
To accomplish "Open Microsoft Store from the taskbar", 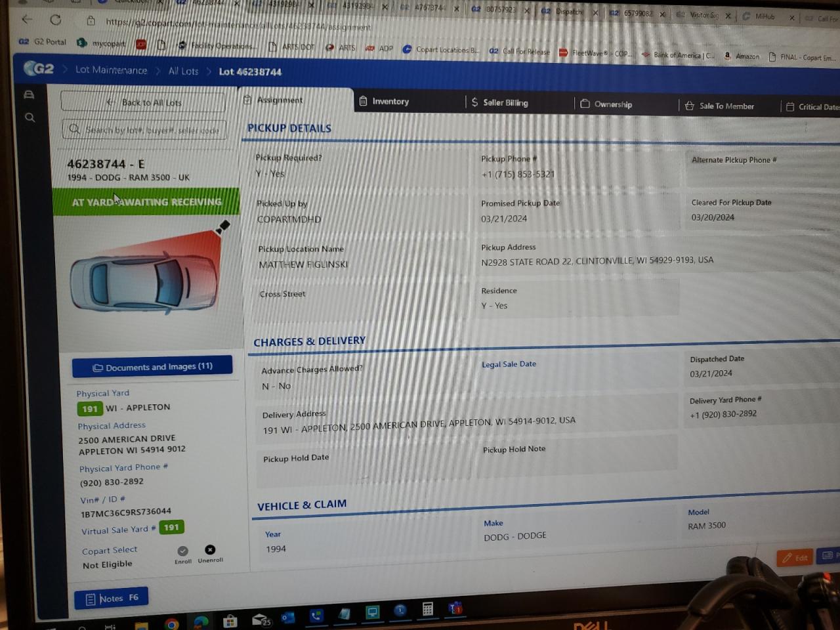I will coord(230,621).
